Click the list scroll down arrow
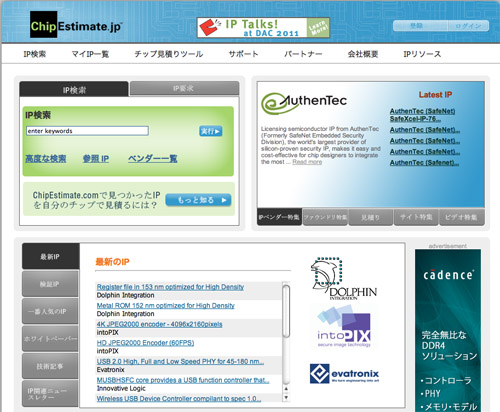 [x=286, y=397]
